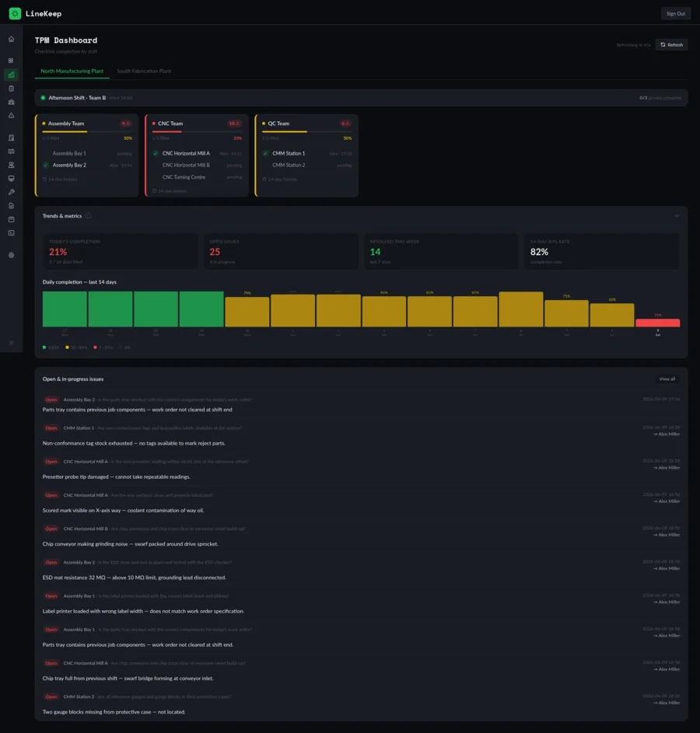Click the 71% yellow bar in chart
The height and width of the screenshot is (733, 700).
pyautogui.click(x=566, y=313)
